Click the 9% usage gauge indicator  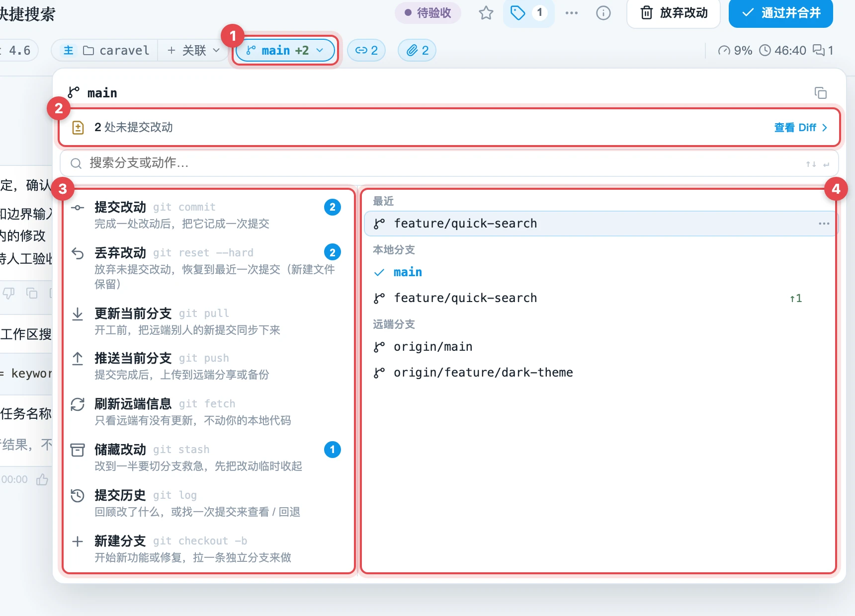[x=735, y=50]
